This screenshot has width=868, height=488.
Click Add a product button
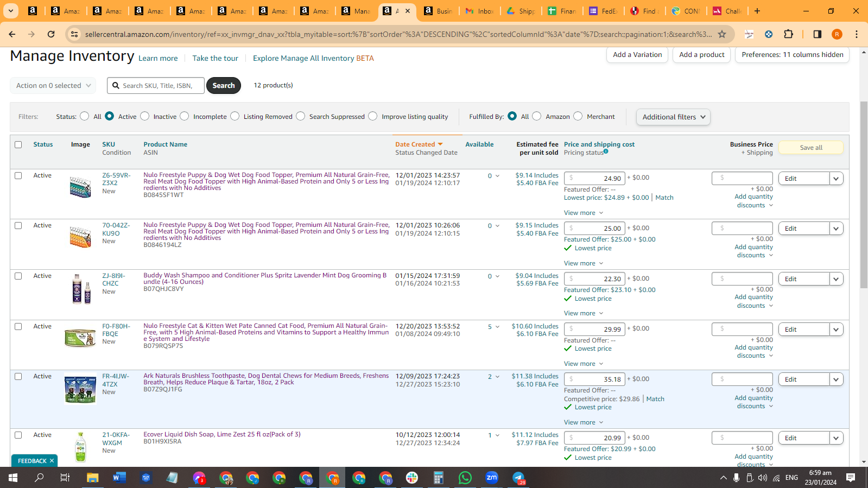point(702,55)
